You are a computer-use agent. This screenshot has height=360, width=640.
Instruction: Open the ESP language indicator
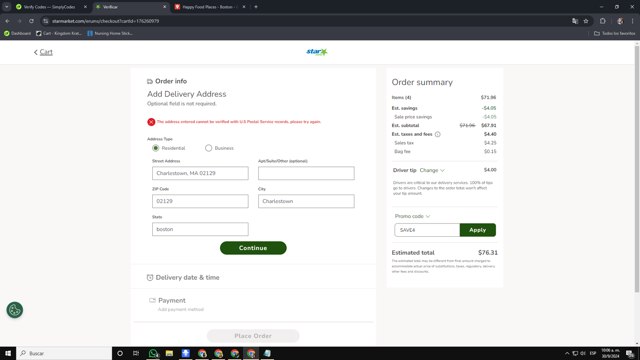pos(593,353)
